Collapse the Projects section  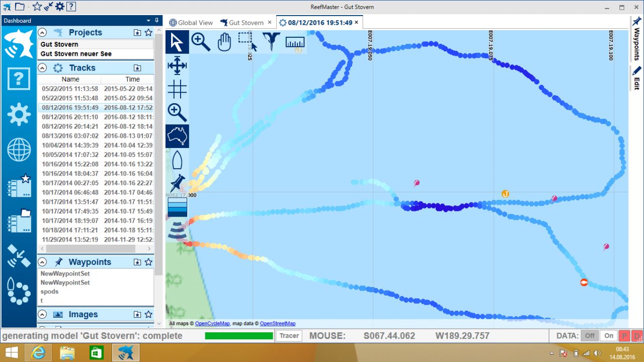43,32
